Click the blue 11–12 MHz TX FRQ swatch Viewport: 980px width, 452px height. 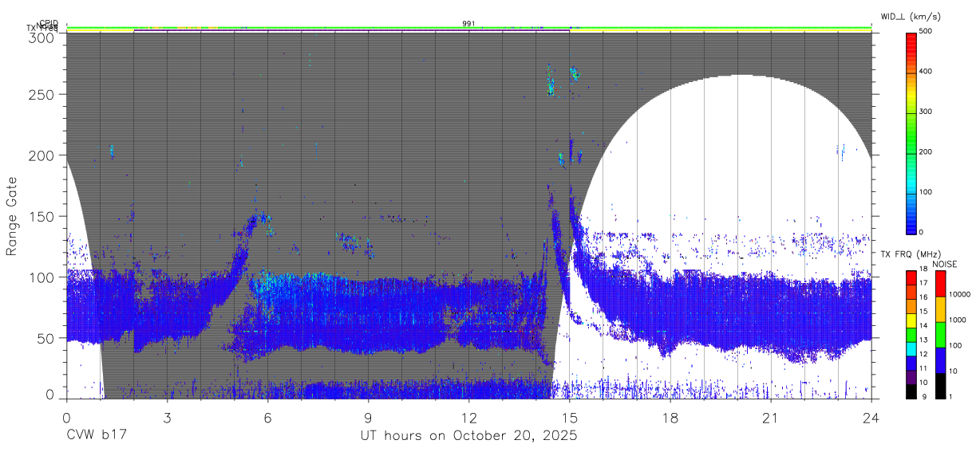point(911,363)
